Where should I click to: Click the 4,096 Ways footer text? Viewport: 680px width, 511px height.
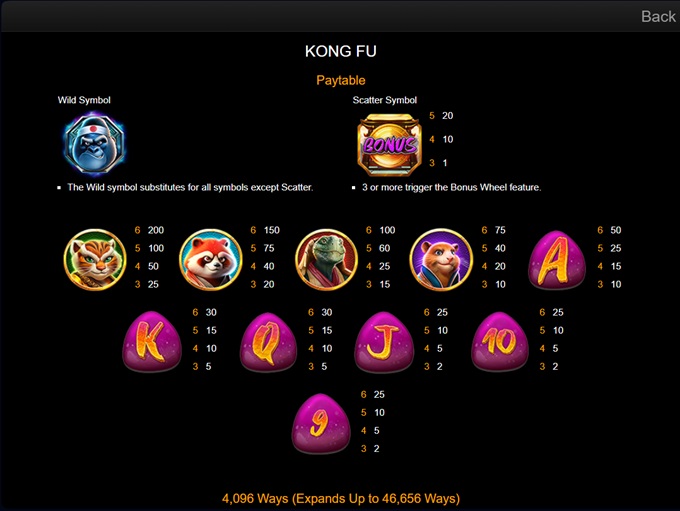pyautogui.click(x=341, y=498)
